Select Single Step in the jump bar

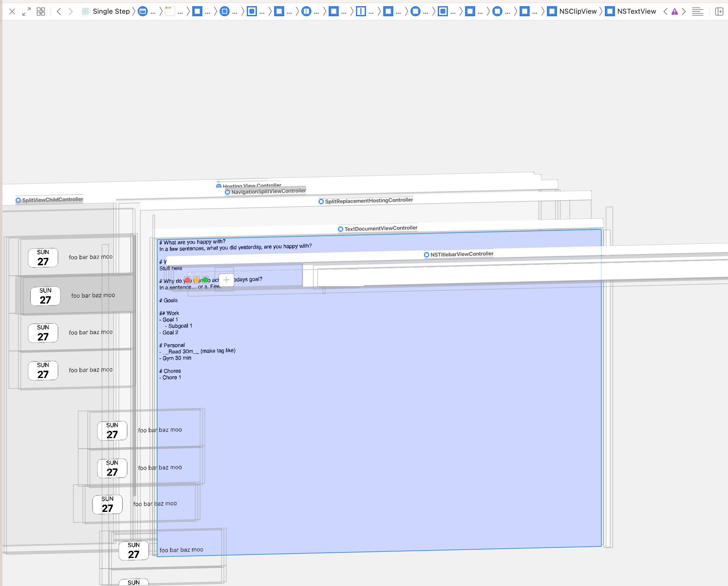(111, 12)
